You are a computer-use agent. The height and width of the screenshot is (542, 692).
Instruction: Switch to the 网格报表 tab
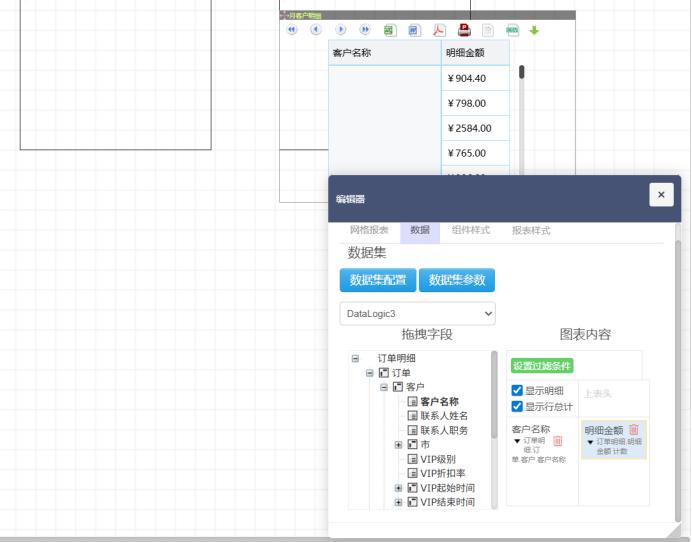click(x=369, y=230)
